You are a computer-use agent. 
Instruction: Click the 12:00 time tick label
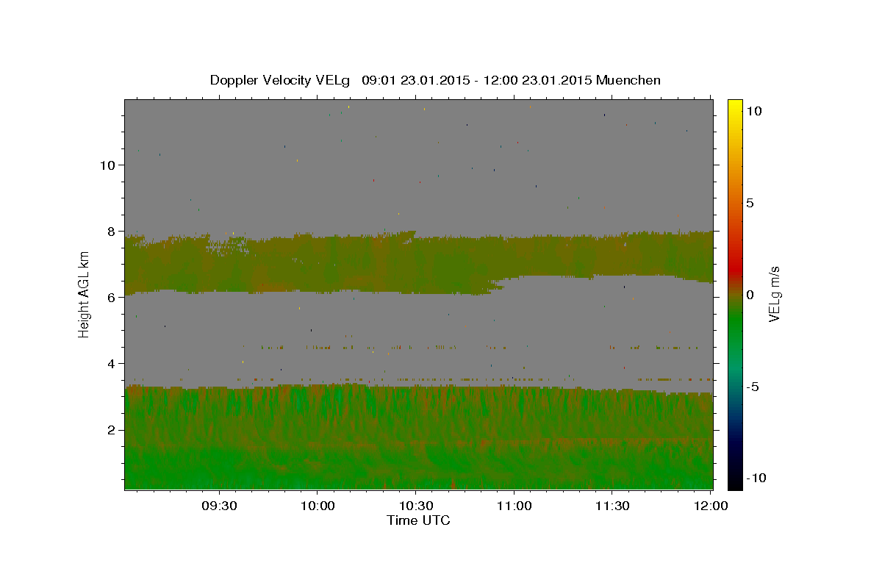pos(710,506)
